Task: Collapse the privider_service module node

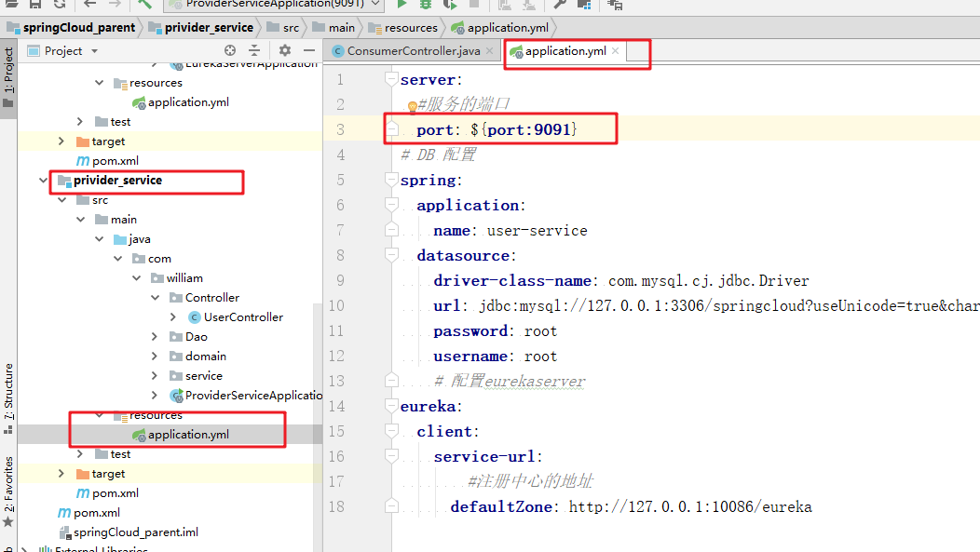Action: click(43, 181)
